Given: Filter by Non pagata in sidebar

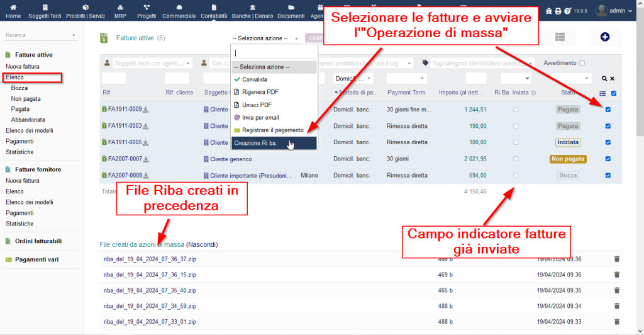Looking at the screenshot, I should coord(25,99).
